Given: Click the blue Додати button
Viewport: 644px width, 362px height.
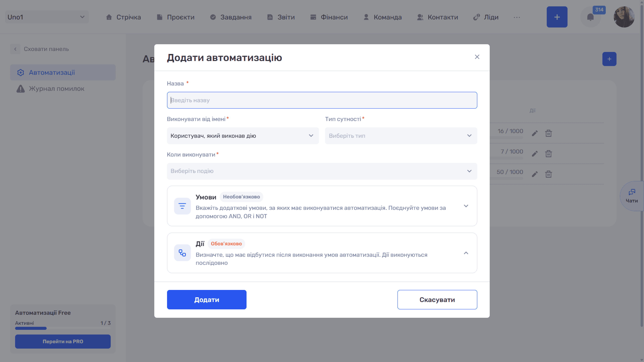Looking at the screenshot, I should click(206, 299).
